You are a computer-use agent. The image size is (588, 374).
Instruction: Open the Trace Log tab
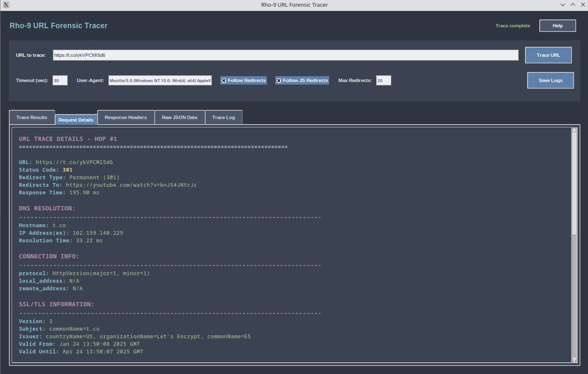[x=224, y=117]
